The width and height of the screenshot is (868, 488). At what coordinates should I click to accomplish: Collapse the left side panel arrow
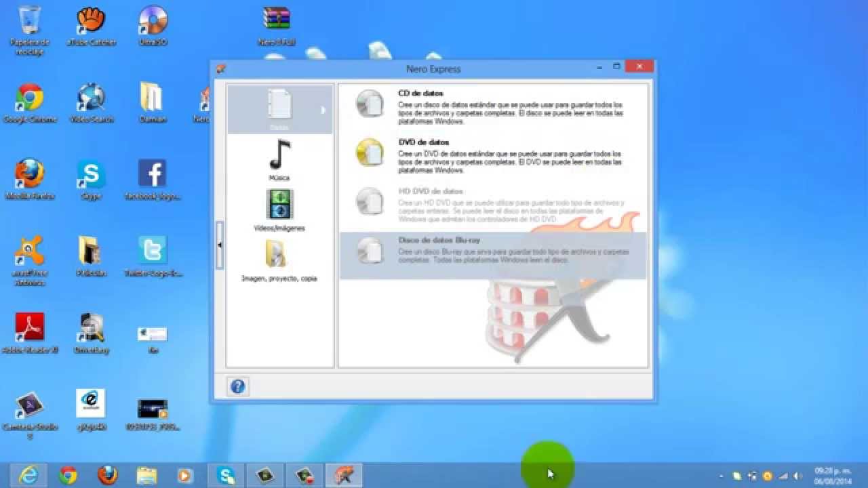(220, 245)
